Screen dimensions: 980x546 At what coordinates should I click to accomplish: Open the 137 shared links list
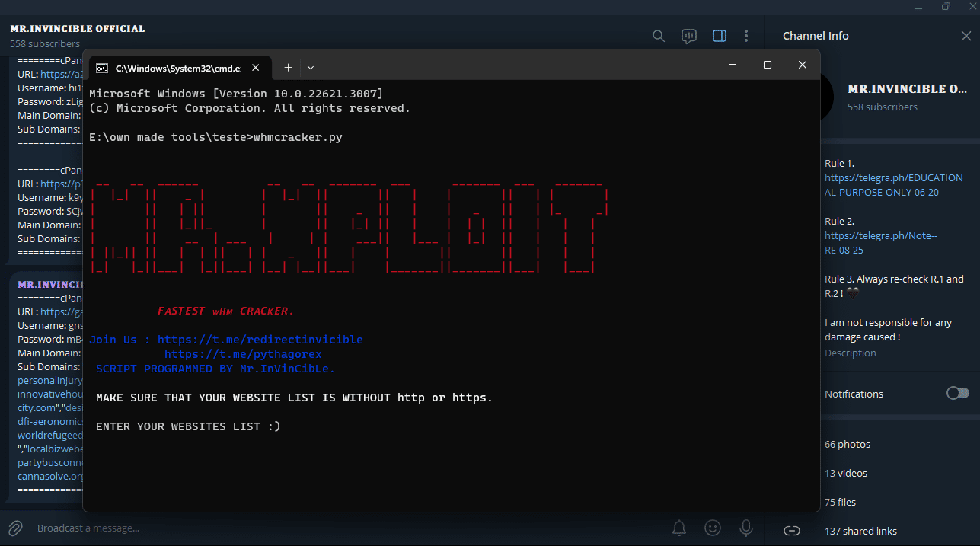860,531
